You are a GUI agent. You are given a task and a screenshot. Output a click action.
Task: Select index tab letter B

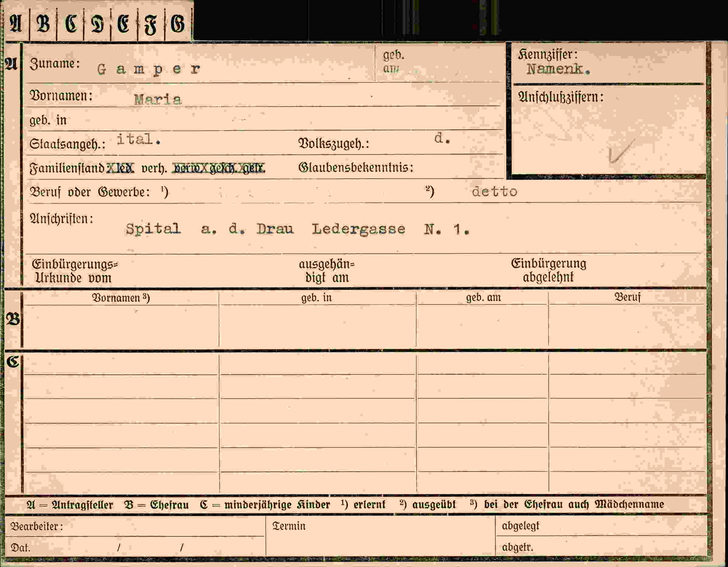(x=43, y=24)
